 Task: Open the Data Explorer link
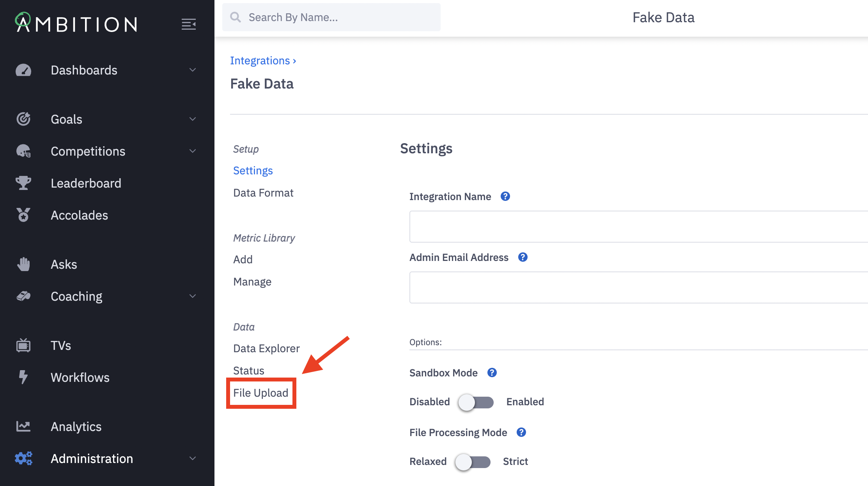(x=266, y=348)
